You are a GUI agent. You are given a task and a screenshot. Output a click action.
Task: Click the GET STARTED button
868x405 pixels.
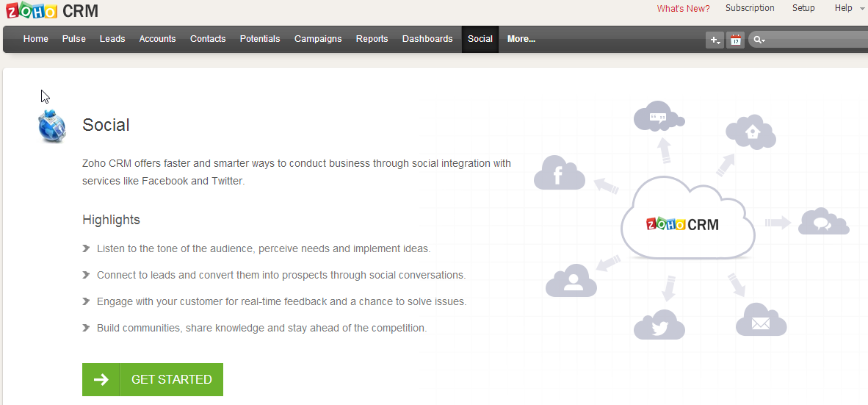pos(153,379)
